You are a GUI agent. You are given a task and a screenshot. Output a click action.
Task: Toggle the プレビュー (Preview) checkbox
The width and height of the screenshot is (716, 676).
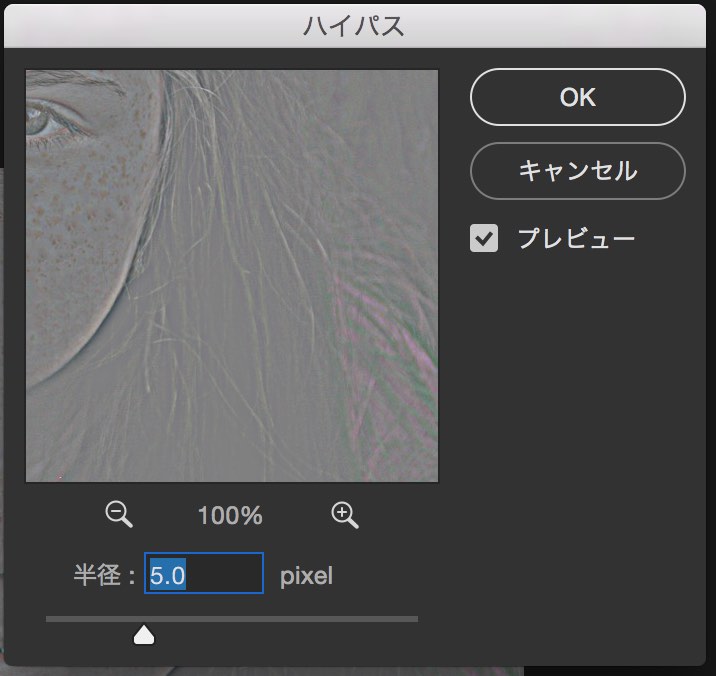tap(484, 238)
